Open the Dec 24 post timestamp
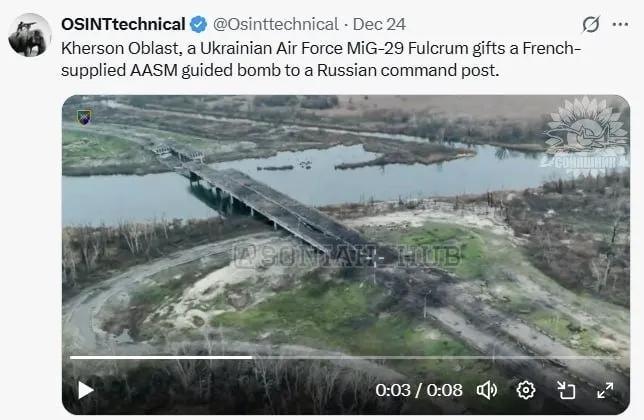 coord(379,24)
